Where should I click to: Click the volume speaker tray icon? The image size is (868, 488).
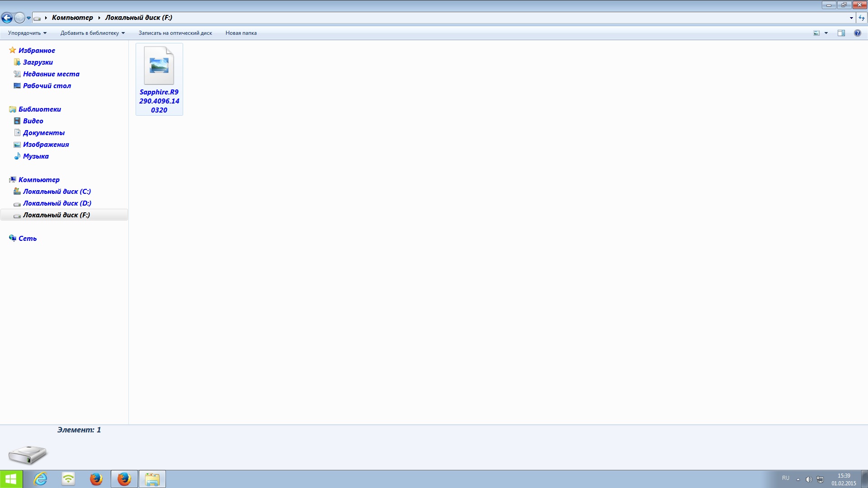click(808, 479)
